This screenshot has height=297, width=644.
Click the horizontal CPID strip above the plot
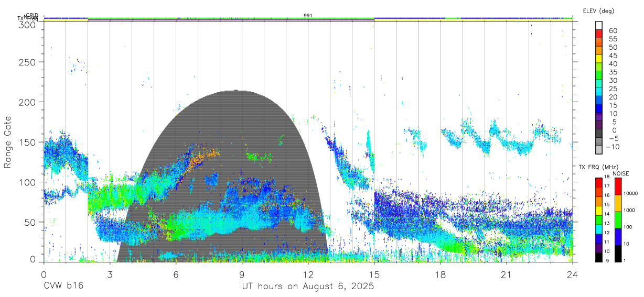pyautogui.click(x=308, y=18)
